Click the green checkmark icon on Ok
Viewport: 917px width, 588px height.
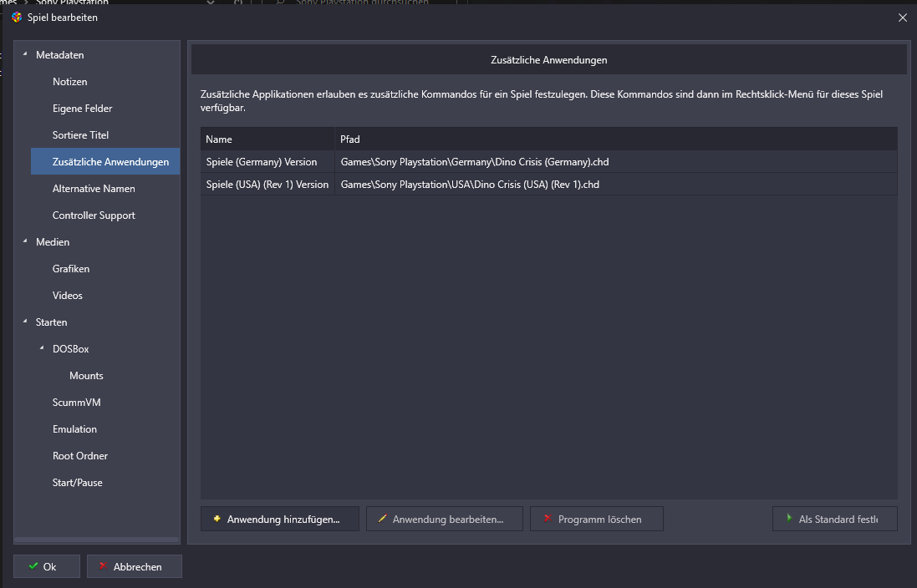33,565
